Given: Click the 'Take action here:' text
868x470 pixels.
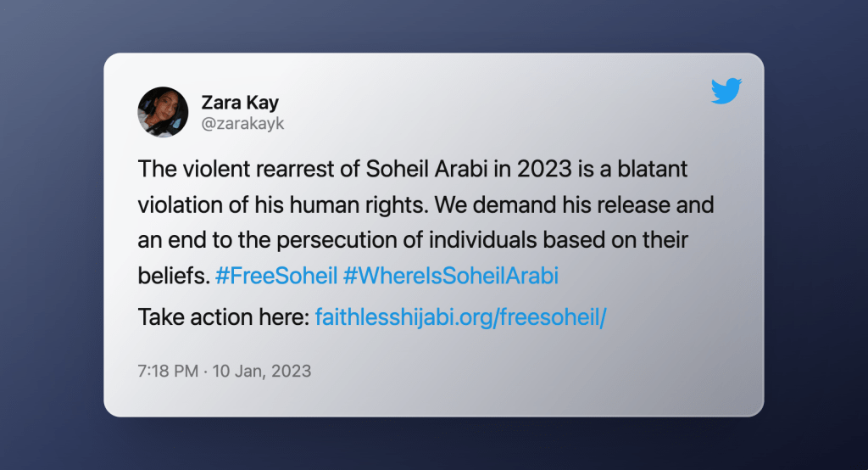Looking at the screenshot, I should [224, 317].
